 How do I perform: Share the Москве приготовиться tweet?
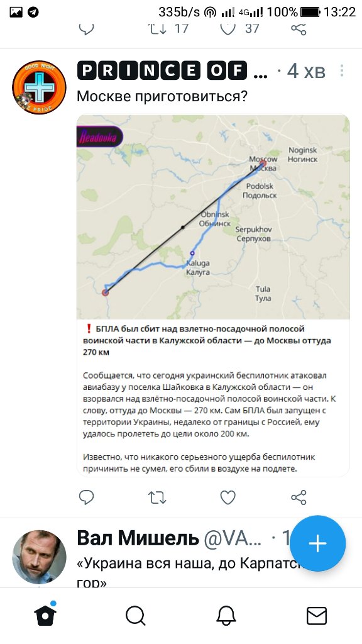click(299, 497)
